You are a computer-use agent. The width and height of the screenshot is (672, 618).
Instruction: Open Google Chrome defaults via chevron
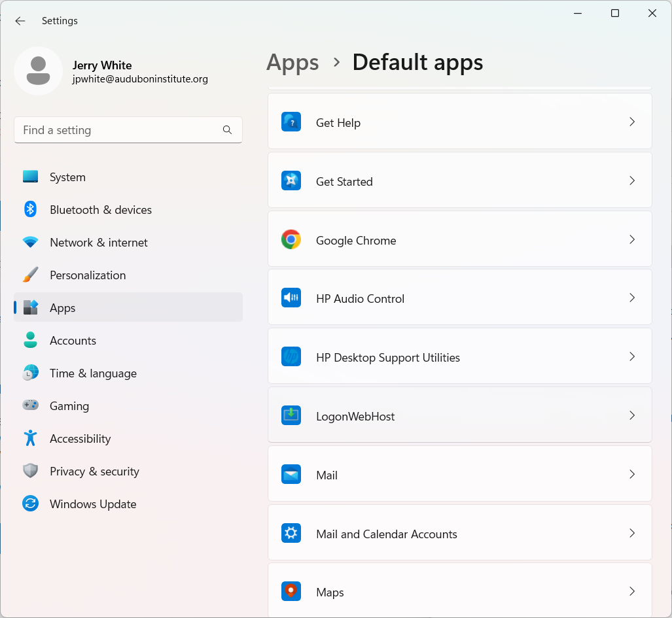click(x=632, y=239)
